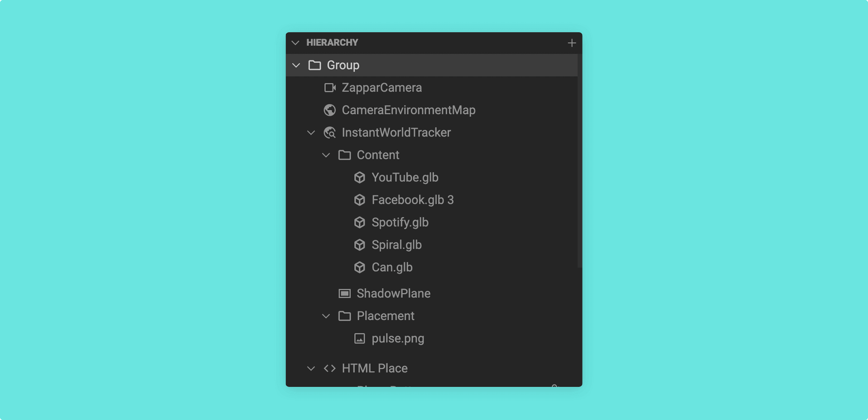Click the InstantWorldTracker tracker icon
868x420 pixels.
pos(330,132)
